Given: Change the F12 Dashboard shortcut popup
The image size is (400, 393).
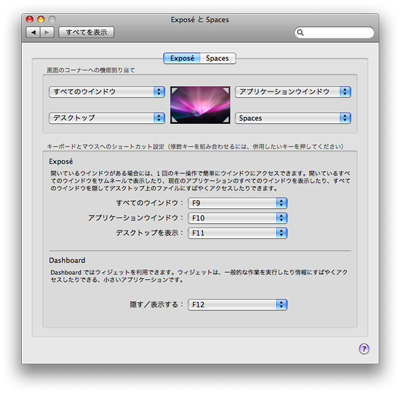Looking at the screenshot, I should point(238,305).
